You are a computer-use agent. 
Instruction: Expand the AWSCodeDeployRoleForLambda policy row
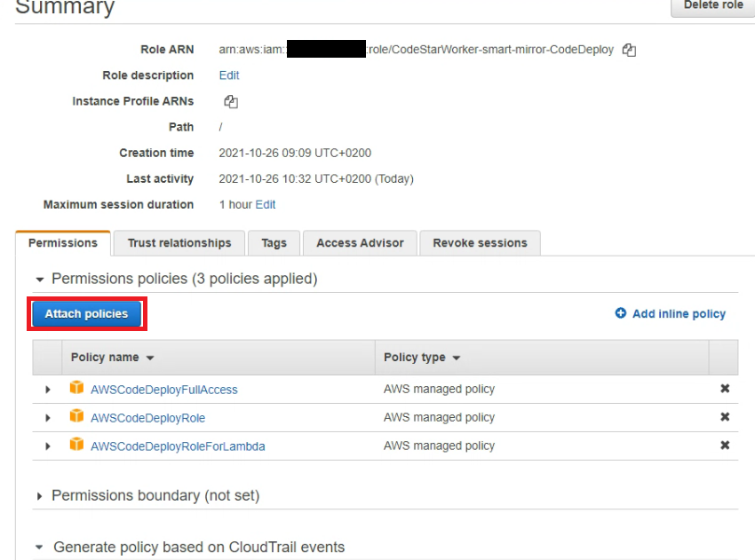click(x=48, y=446)
